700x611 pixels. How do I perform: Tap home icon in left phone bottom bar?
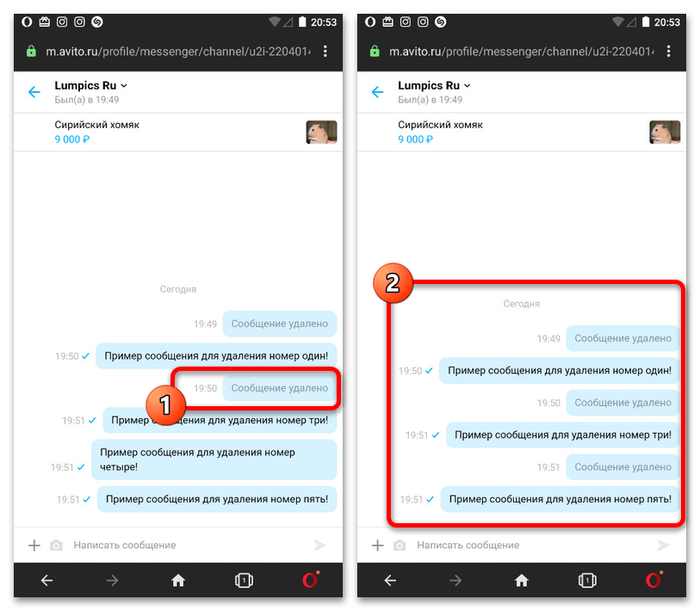[178, 580]
